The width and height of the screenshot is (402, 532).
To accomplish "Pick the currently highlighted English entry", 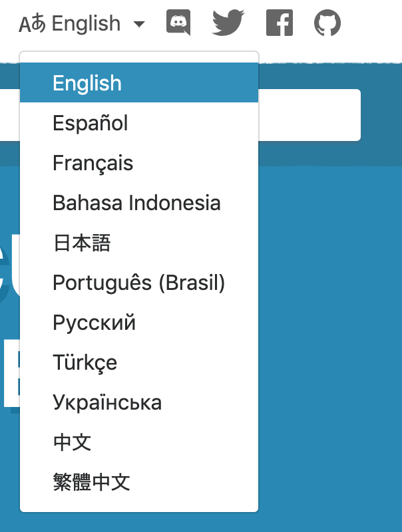I will coord(87,83).
